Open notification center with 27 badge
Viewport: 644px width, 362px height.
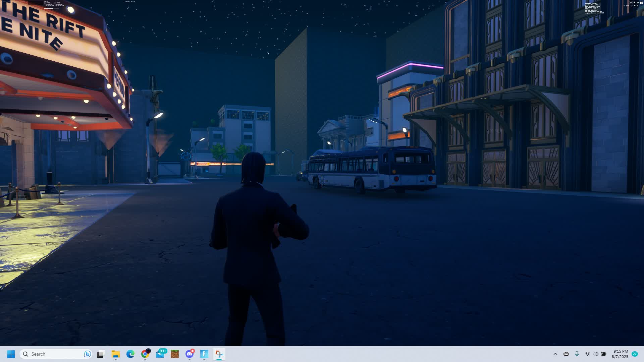[x=635, y=354]
